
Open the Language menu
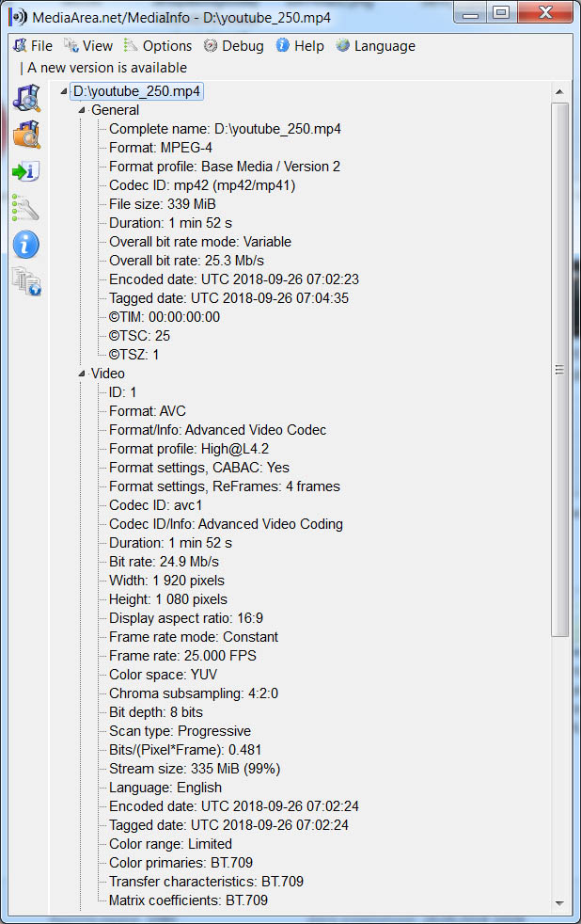(375, 46)
